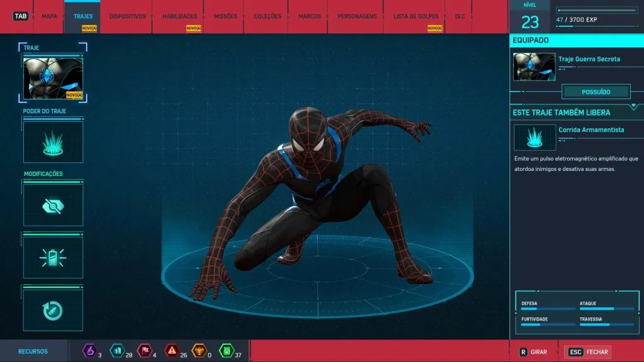
Task: Click the Modificações label
Action: pyautogui.click(x=43, y=174)
